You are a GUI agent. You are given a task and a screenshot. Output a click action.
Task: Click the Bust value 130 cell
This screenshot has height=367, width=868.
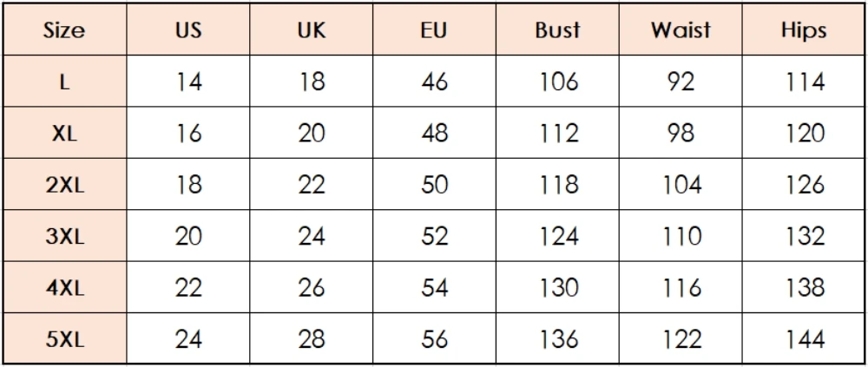pyautogui.click(x=557, y=286)
